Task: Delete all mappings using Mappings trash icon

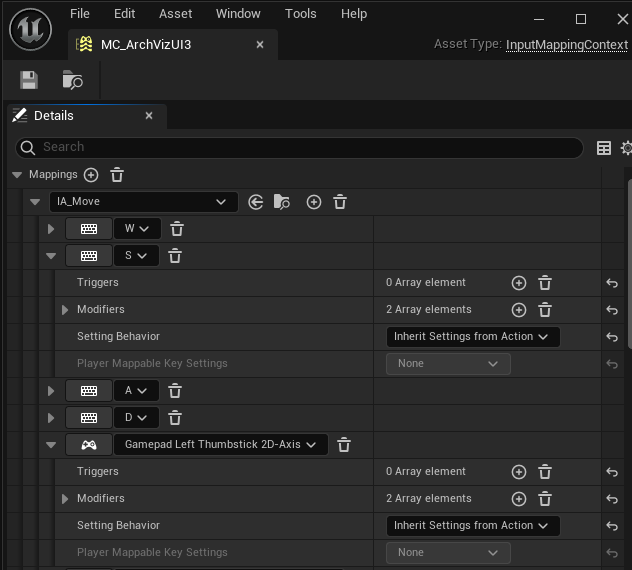Action: (x=117, y=175)
